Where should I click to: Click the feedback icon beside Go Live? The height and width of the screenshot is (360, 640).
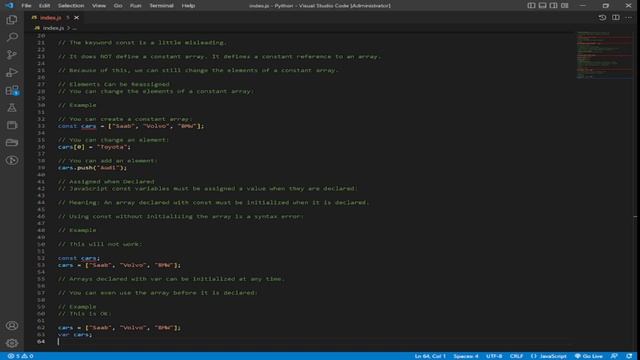pos(614,356)
